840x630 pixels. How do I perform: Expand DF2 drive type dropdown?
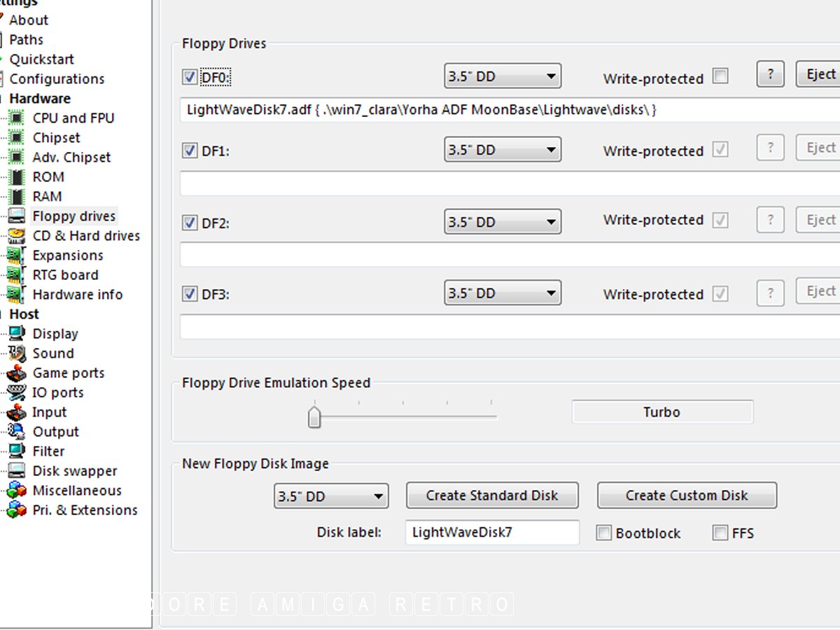point(503,223)
